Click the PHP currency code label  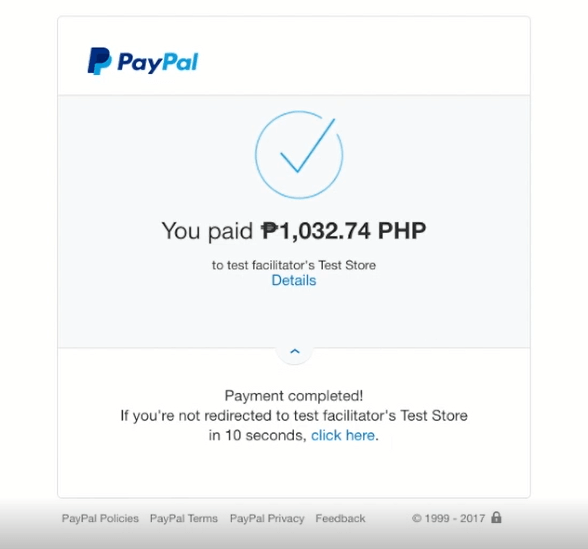point(402,231)
